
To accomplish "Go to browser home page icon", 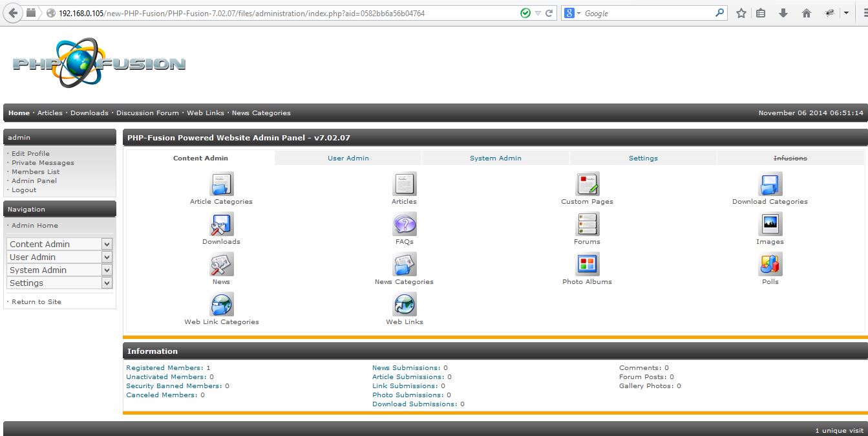I will point(806,13).
